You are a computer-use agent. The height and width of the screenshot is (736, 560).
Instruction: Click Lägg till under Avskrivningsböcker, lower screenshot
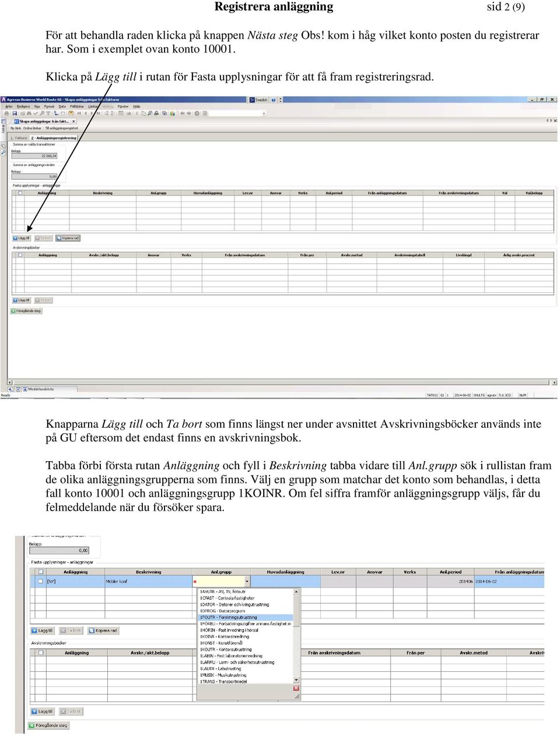(x=42, y=711)
